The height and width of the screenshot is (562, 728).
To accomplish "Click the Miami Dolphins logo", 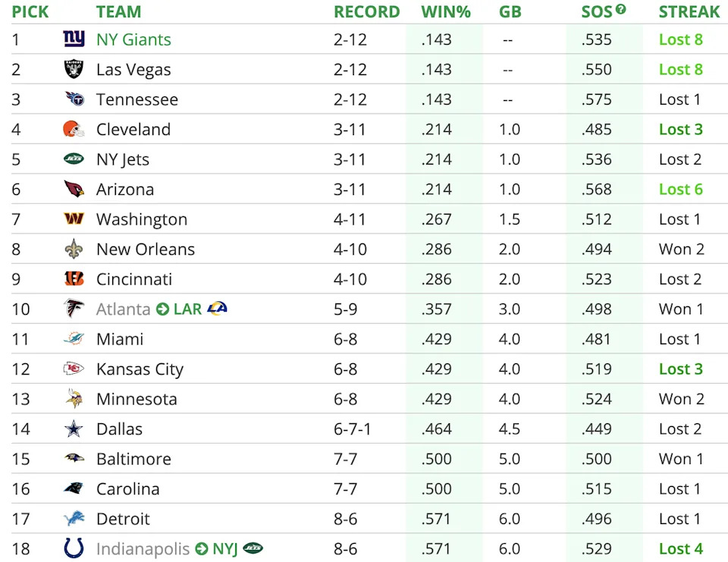I will tap(74, 339).
